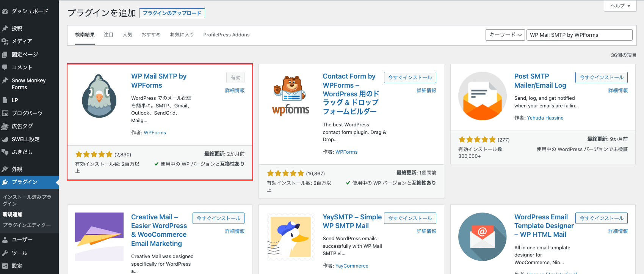Click the メディア media icon
This screenshot has width=644, height=274.
5,41
